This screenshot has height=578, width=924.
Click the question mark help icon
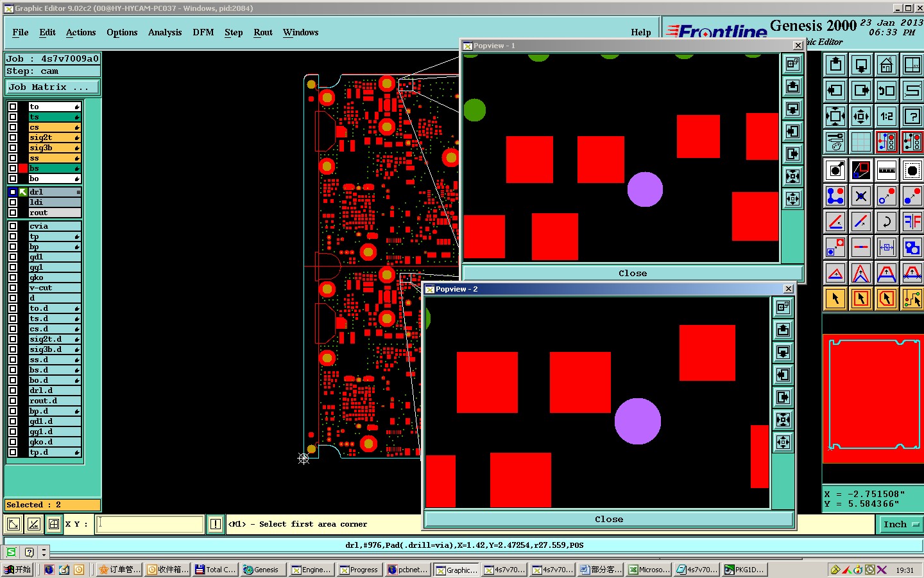tap(912, 116)
